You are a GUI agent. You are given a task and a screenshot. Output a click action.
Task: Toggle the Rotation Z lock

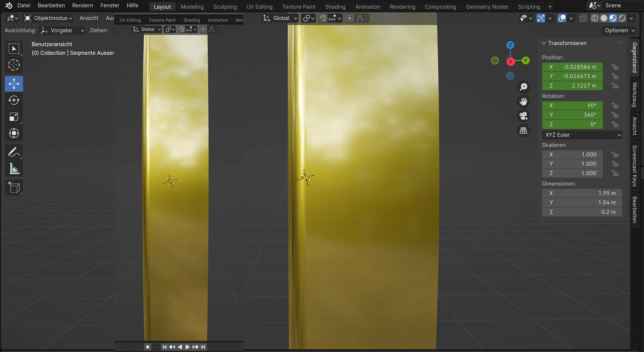pyautogui.click(x=614, y=124)
